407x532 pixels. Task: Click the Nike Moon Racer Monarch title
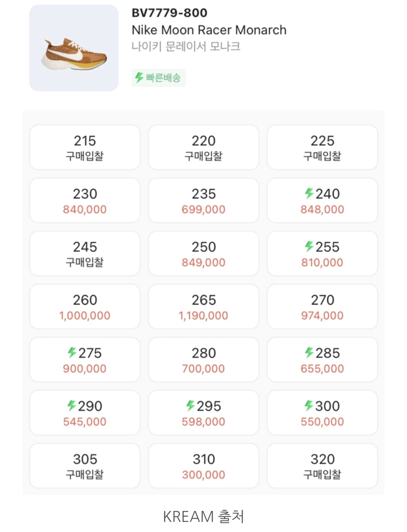(209, 30)
